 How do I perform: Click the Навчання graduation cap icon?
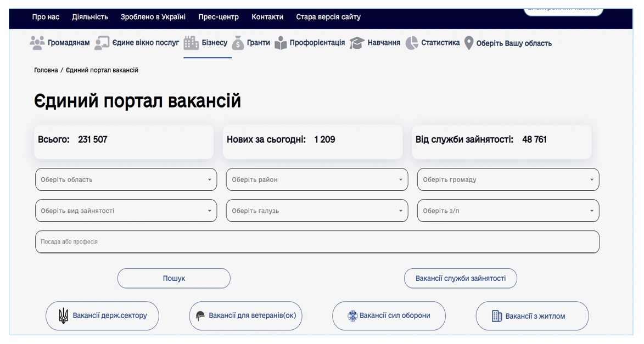(357, 43)
